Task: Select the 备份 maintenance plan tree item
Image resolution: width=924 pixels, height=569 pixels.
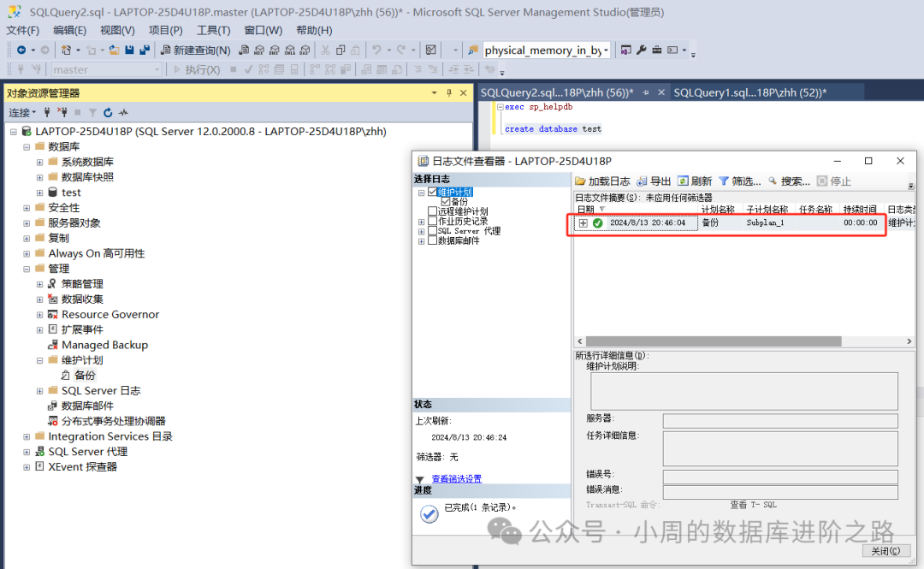Action: [79, 376]
